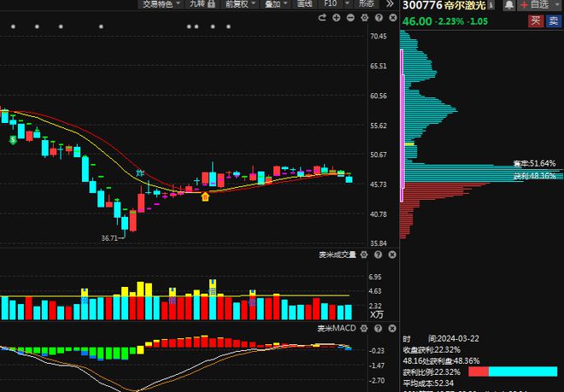The width and height of the screenshot is (564, 392).
Task: Click the 时间:2024-03-22 date text
Action: click(441, 339)
